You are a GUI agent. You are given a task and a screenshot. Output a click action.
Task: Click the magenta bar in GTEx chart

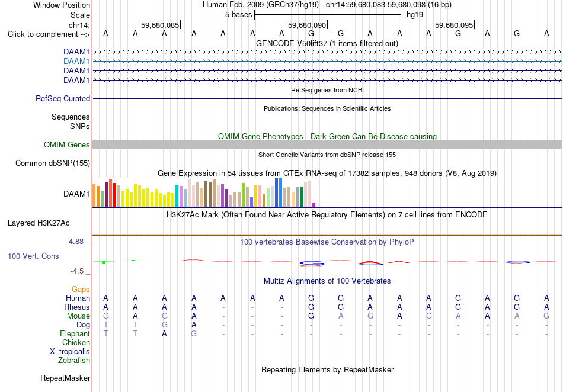pyautogui.click(x=314, y=205)
